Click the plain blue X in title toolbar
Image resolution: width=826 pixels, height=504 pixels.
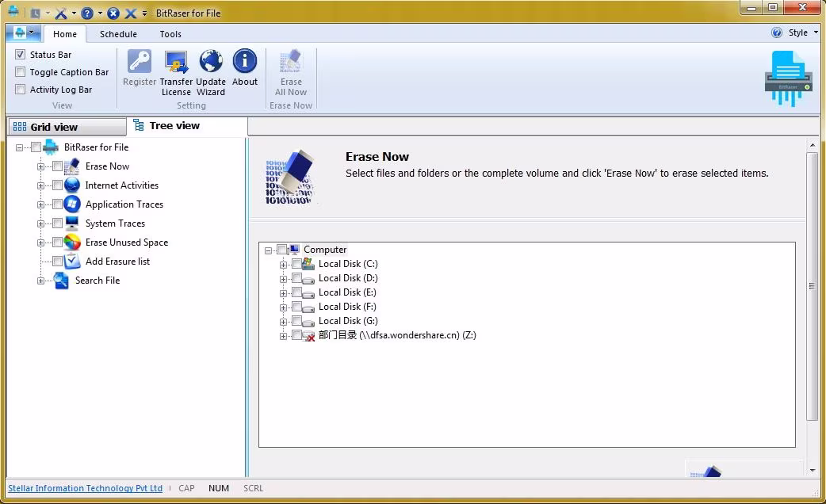[131, 13]
